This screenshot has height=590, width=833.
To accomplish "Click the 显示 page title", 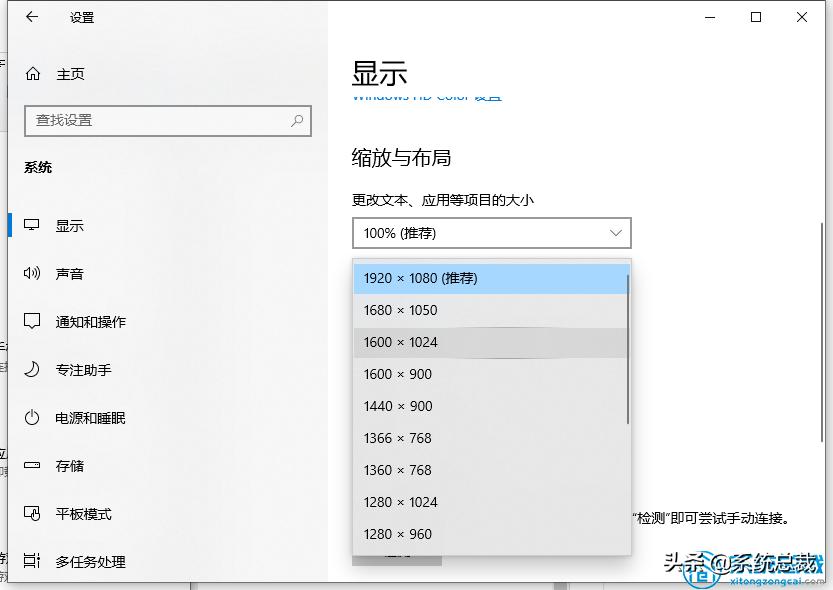I will tap(379, 73).
